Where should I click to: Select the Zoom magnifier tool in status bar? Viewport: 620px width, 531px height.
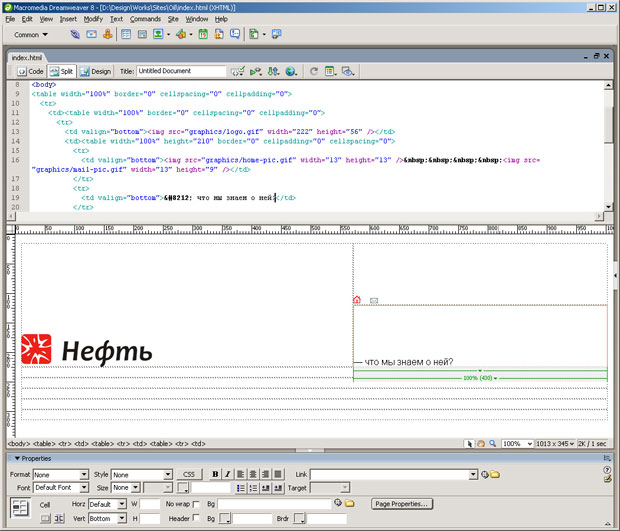click(491, 443)
